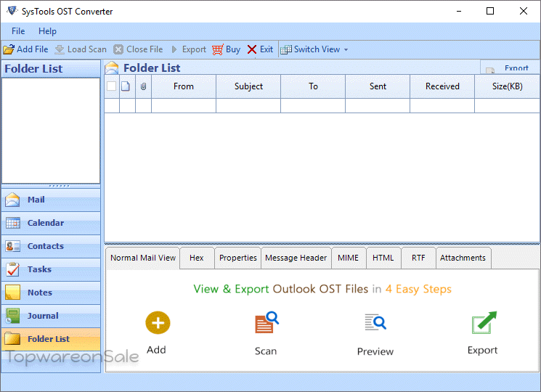The image size is (541, 392).
Task: Switch to the RTF tab
Action: [x=418, y=258]
